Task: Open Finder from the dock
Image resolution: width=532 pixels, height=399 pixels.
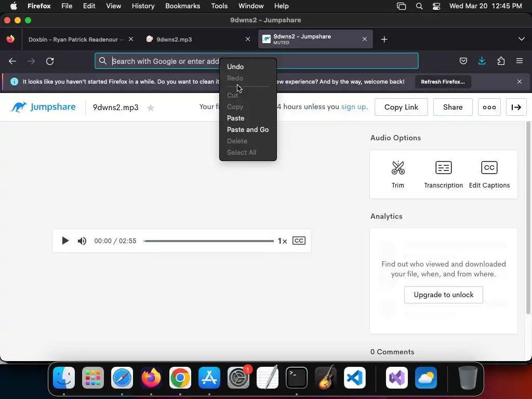Action: coord(64,378)
